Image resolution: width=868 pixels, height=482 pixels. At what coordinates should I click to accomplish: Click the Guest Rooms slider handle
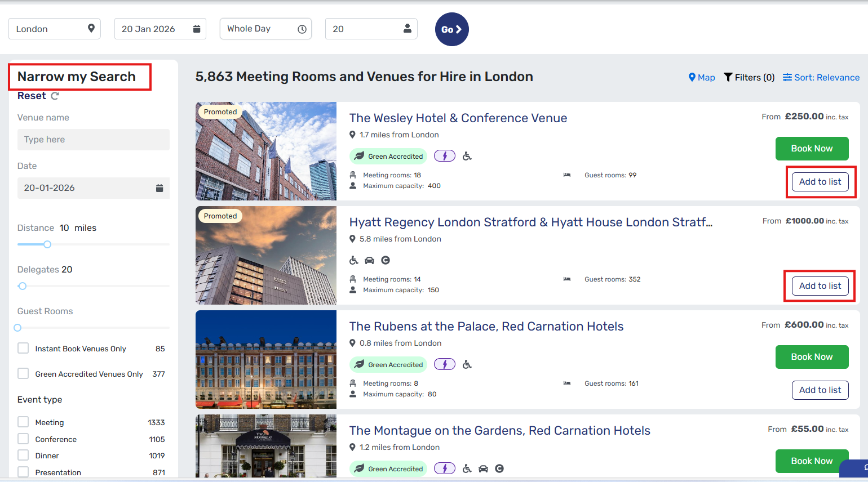click(17, 328)
